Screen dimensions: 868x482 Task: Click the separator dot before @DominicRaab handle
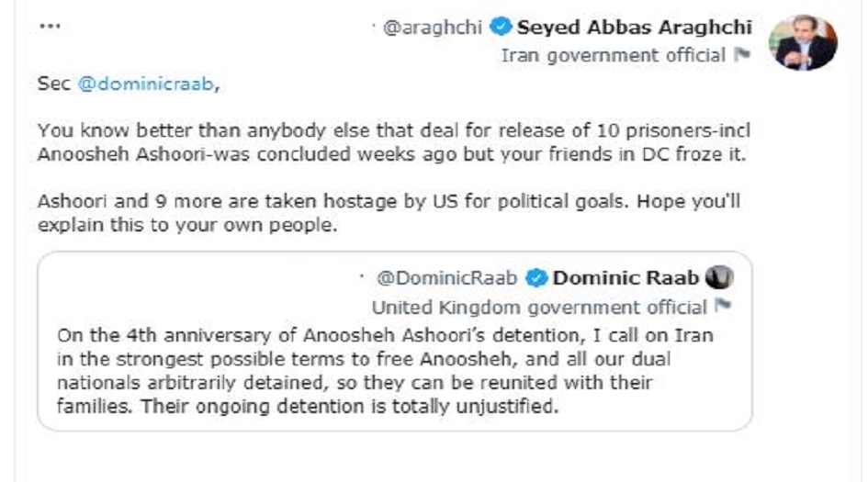364,277
